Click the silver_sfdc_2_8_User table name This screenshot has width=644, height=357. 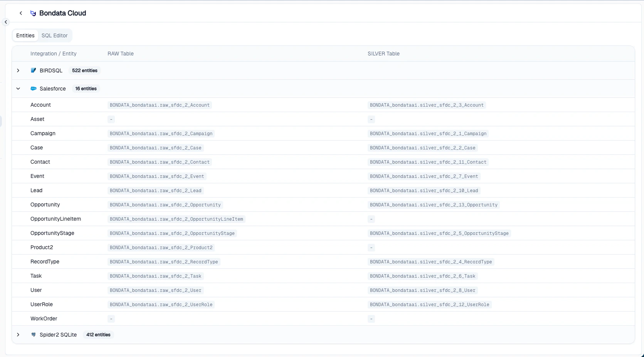coord(423,290)
